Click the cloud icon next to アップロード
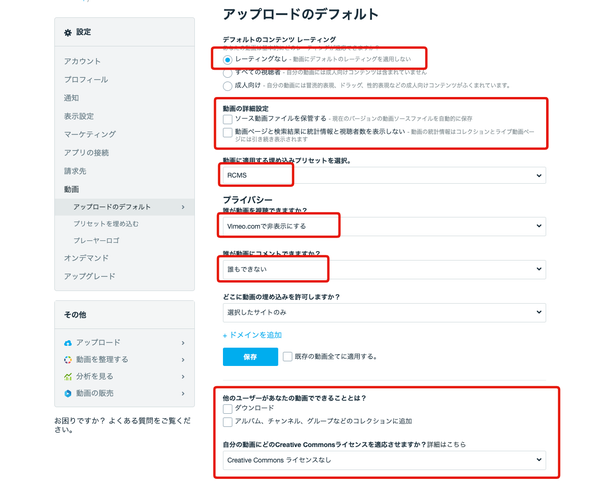 pos(68,343)
